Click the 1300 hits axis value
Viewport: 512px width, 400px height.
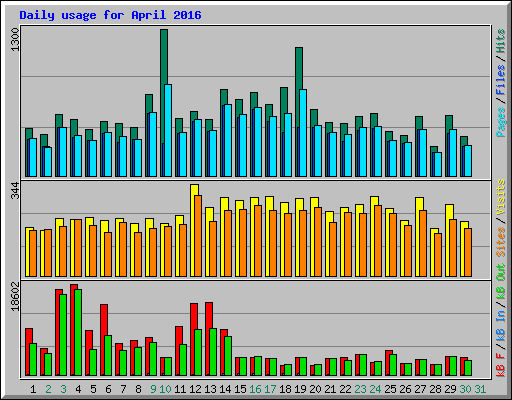coord(15,40)
